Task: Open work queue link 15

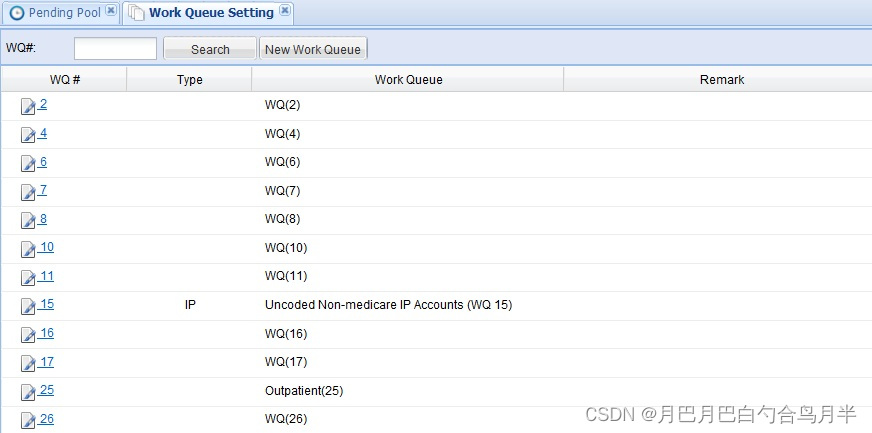Action: [47, 304]
